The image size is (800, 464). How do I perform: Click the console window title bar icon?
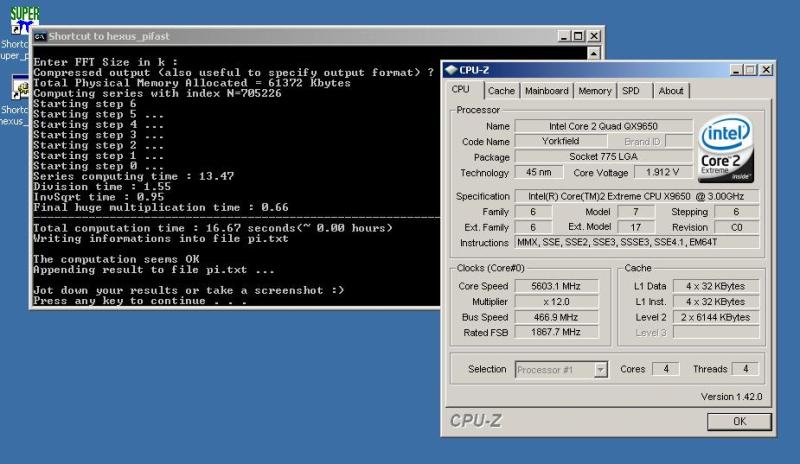40,37
